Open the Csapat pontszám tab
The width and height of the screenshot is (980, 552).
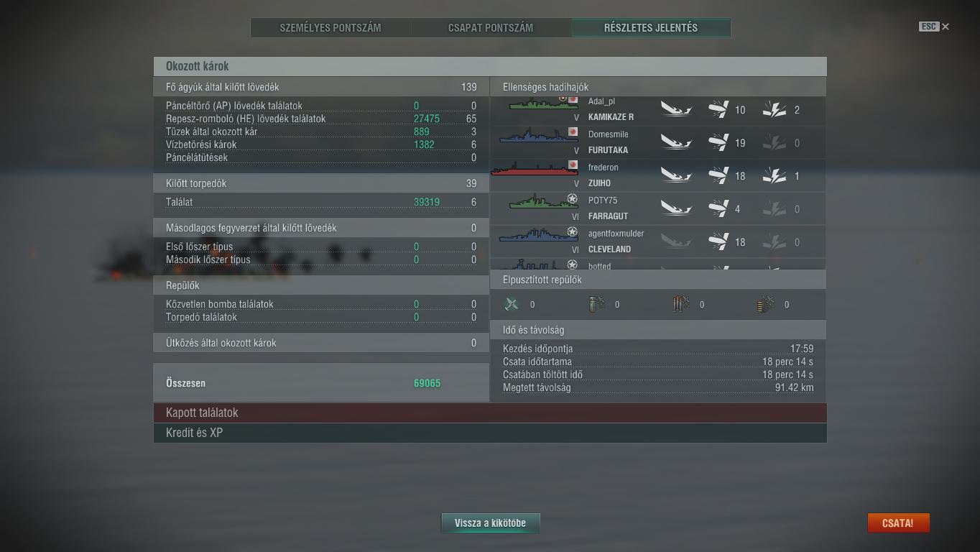(491, 28)
